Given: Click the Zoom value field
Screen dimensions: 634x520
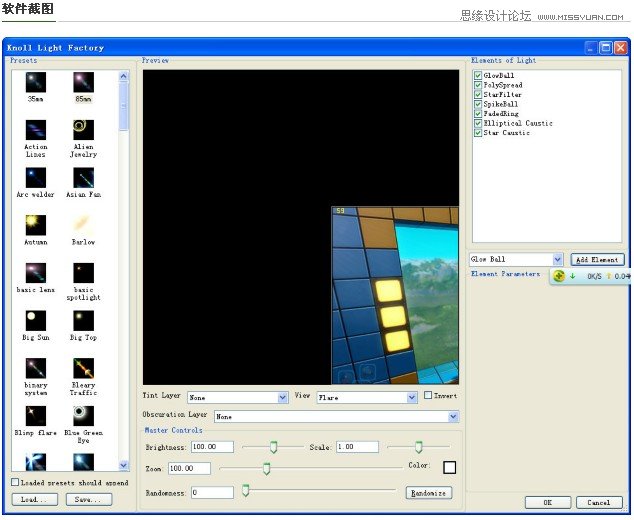Looking at the screenshot, I should [189, 468].
